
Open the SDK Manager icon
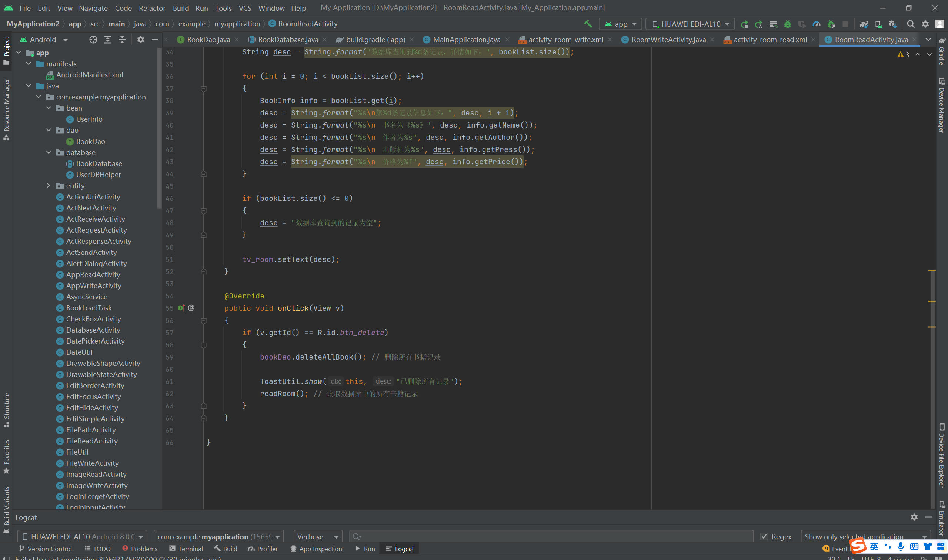click(x=893, y=24)
